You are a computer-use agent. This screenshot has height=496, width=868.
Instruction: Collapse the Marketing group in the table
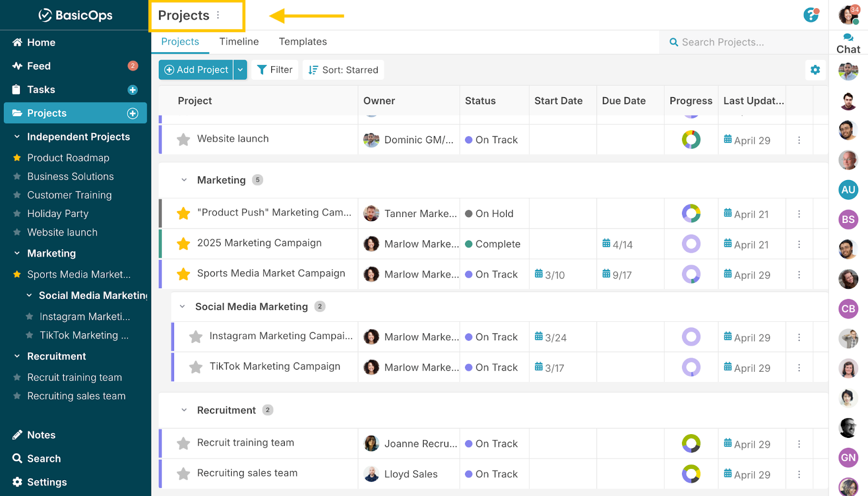click(184, 180)
